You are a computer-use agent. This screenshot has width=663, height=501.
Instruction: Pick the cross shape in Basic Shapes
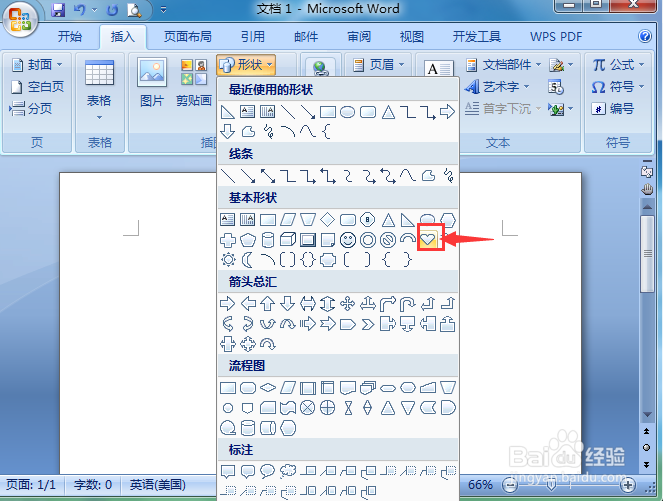click(228, 240)
